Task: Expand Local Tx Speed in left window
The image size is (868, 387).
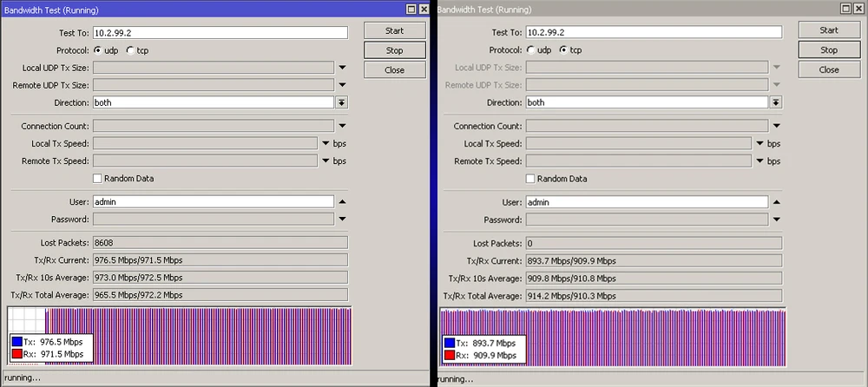Action: coord(325,144)
